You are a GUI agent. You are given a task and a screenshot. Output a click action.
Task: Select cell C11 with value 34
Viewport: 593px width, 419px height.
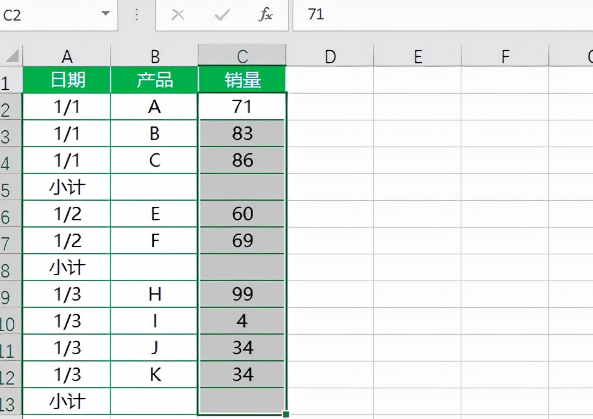(242, 348)
